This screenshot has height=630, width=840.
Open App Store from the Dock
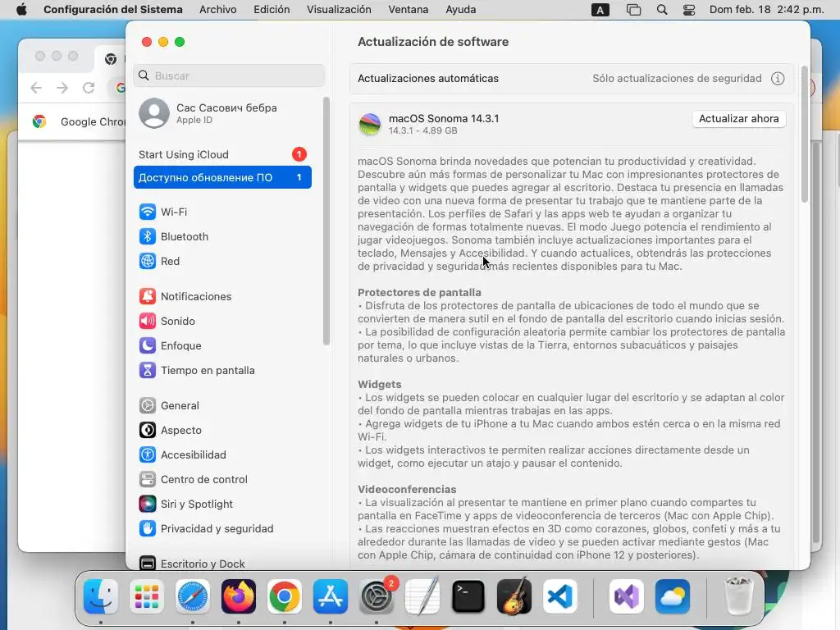click(331, 596)
